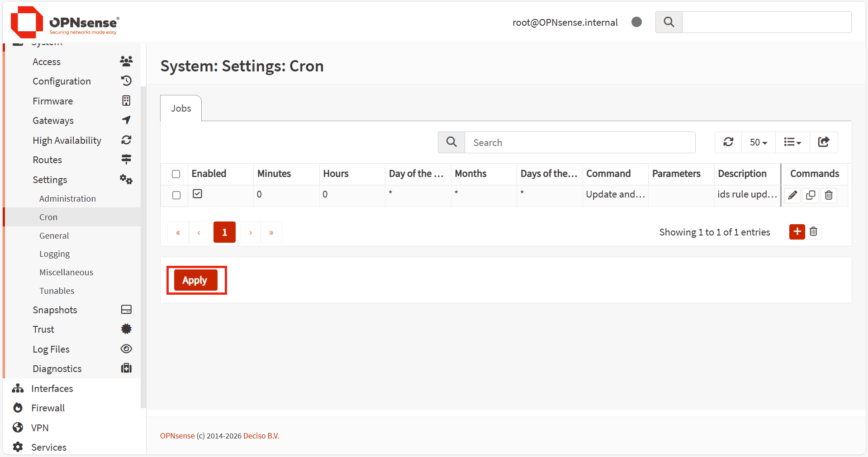The image size is (868, 457).
Task: Open the column visibility list dropdown
Action: (792, 142)
